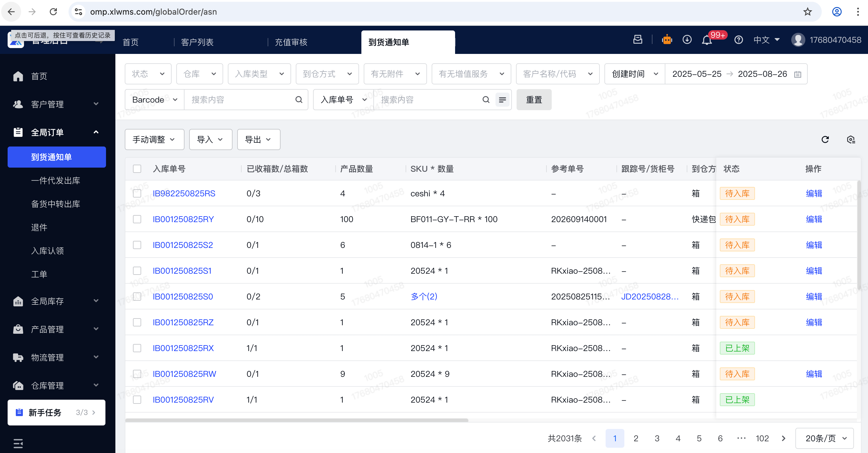Open the inbox tray icon in header
The height and width of the screenshot is (453, 868).
(638, 40)
